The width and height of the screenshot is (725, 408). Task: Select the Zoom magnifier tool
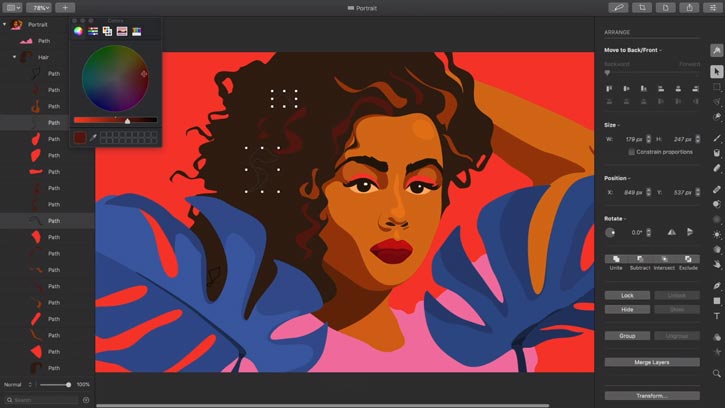[717, 373]
